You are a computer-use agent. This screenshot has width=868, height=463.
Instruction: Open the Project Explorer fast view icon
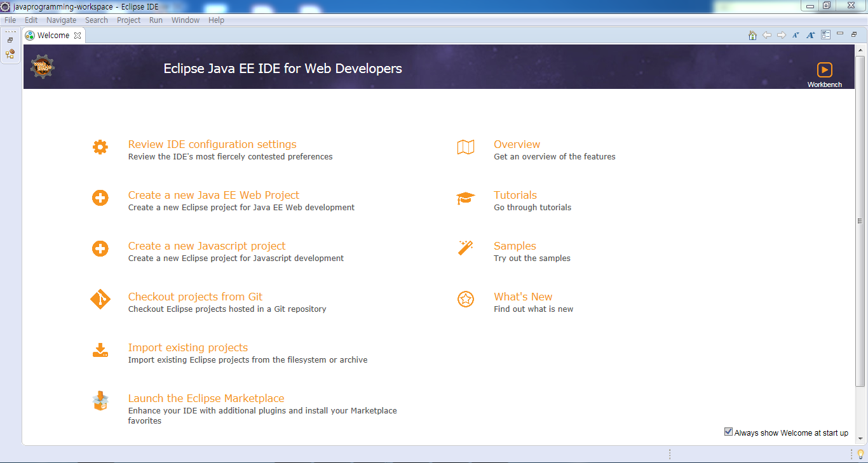10,55
